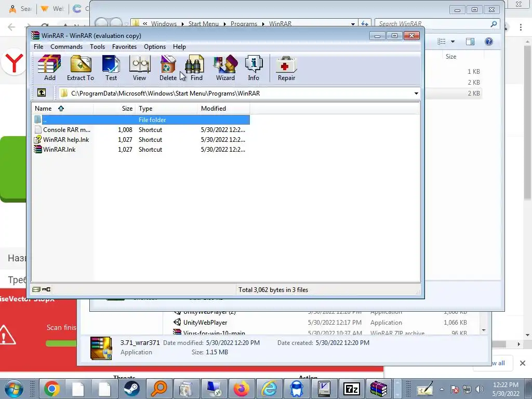The height and width of the screenshot is (399, 532).
Task: Click the password key icon in status bar
Action: tap(46, 289)
